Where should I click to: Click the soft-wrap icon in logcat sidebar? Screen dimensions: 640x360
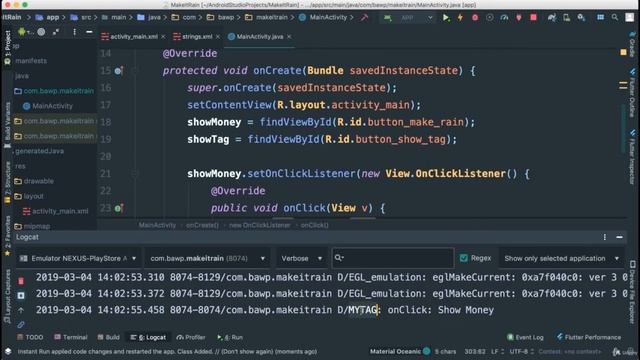(x=21, y=325)
